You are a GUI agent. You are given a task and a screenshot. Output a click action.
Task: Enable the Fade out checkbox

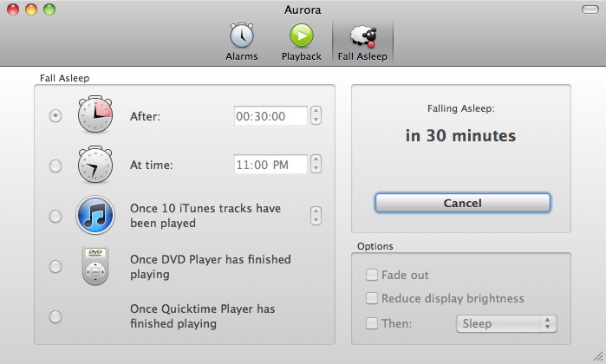coord(372,276)
